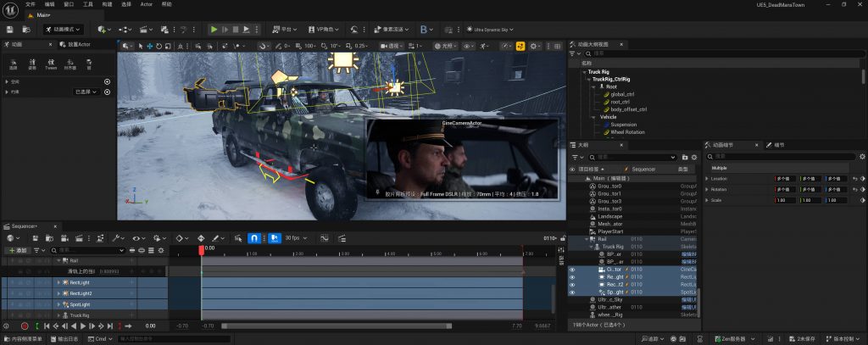Click the 添加 add track button
This screenshot has width=868, height=345.
point(19,251)
